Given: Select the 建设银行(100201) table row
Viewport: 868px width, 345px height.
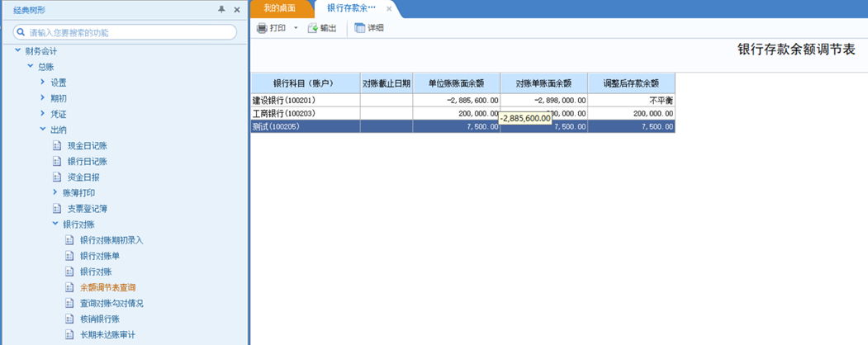Looking at the screenshot, I should [x=462, y=100].
